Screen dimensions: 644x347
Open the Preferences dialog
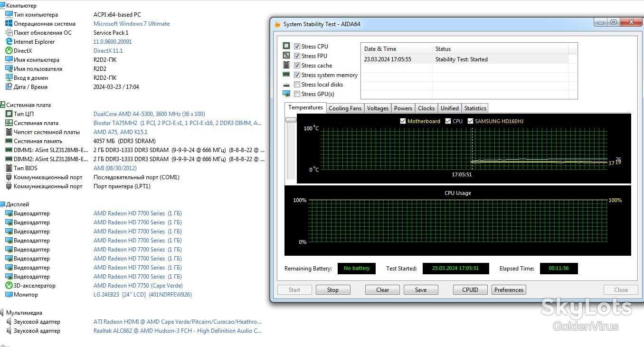(509, 290)
